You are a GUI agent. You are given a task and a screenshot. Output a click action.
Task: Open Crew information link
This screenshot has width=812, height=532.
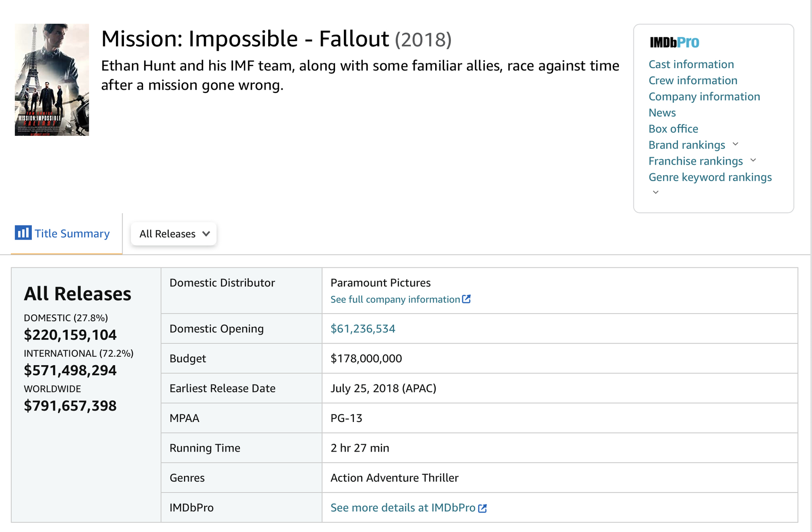[693, 80]
